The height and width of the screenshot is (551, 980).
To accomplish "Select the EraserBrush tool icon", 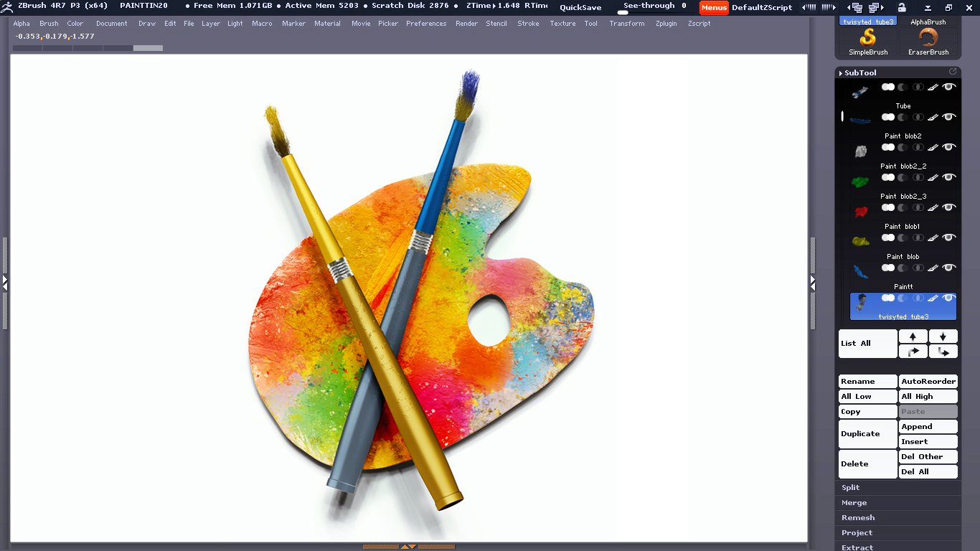I will tap(928, 39).
